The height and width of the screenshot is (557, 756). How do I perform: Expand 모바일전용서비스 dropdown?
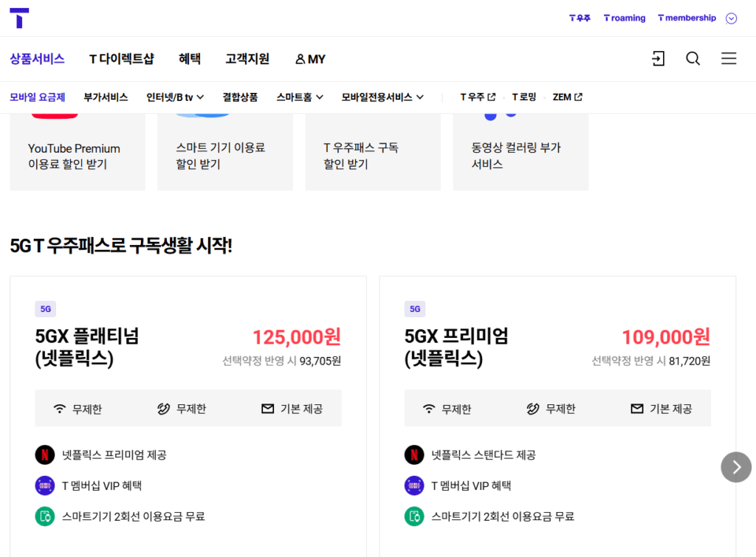pyautogui.click(x=382, y=97)
